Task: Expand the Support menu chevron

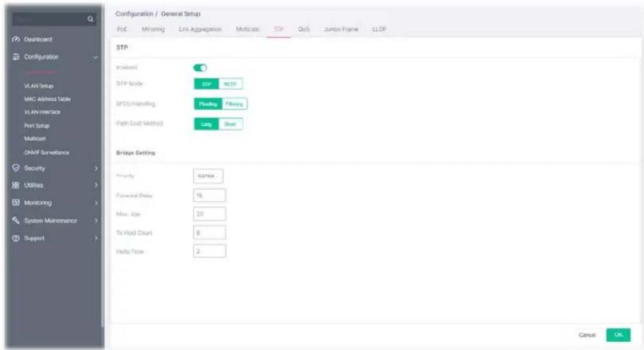Action: [x=96, y=238]
